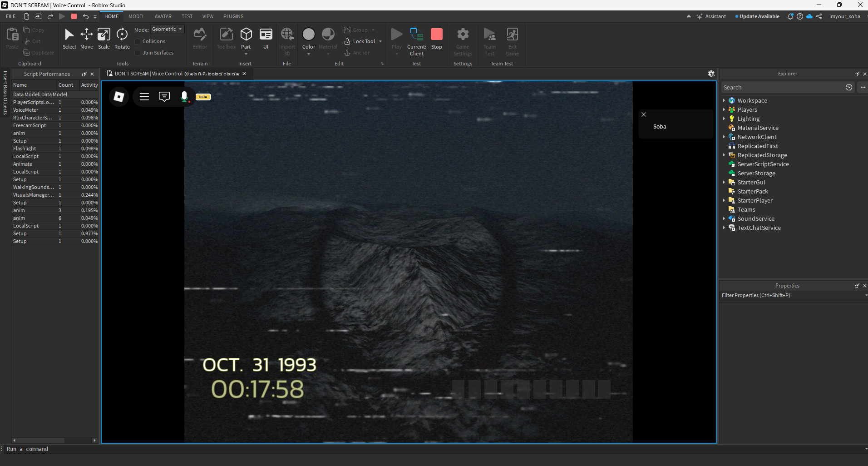Open viewport settings gear icon
Screen dimensions: 868x466
(711, 74)
